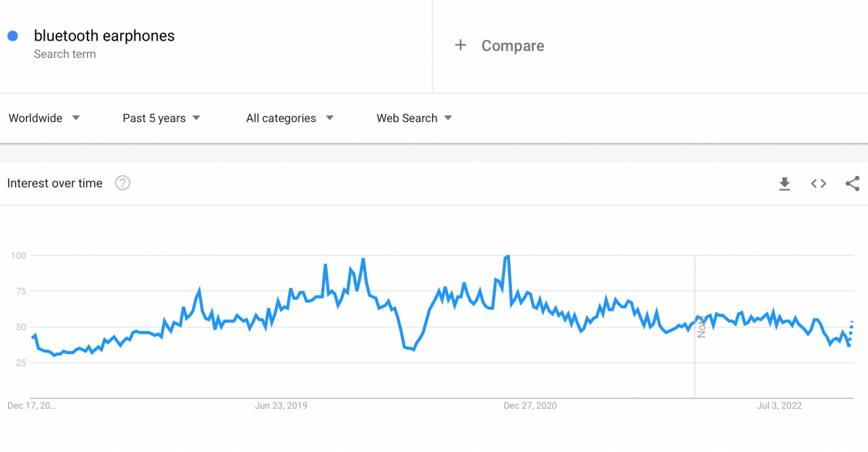
Task: Download chart data as CSV
Action: [x=785, y=183]
